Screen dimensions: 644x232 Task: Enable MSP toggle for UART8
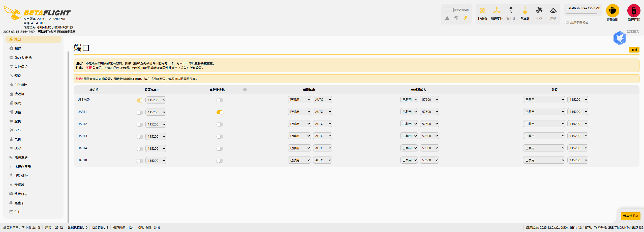(140, 161)
